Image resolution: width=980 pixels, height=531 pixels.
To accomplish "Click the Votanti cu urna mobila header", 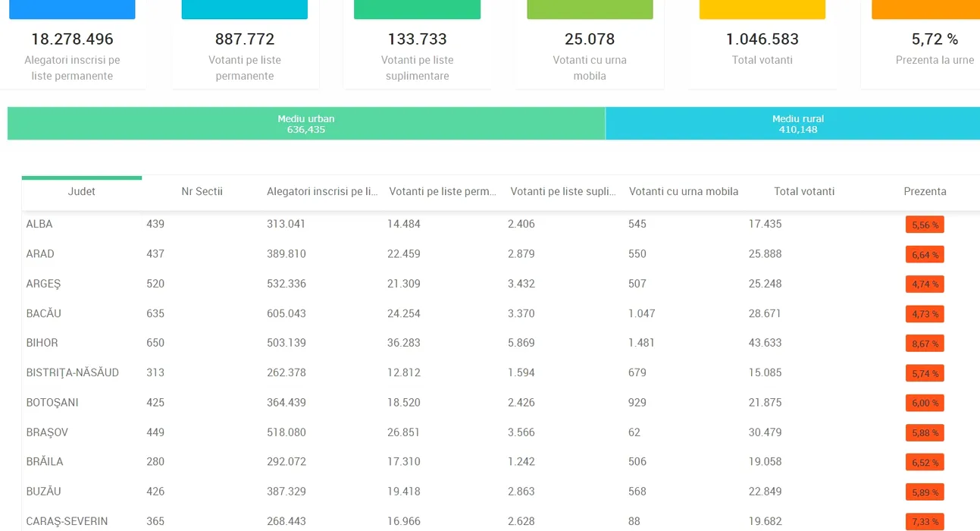I will point(683,191).
